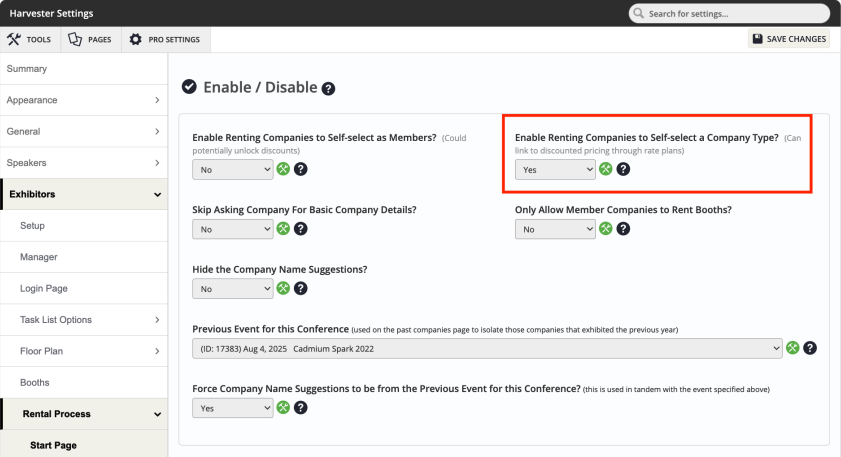Expand the Appearance sidebar section
Viewport: 841px width, 457px height.
pos(84,100)
